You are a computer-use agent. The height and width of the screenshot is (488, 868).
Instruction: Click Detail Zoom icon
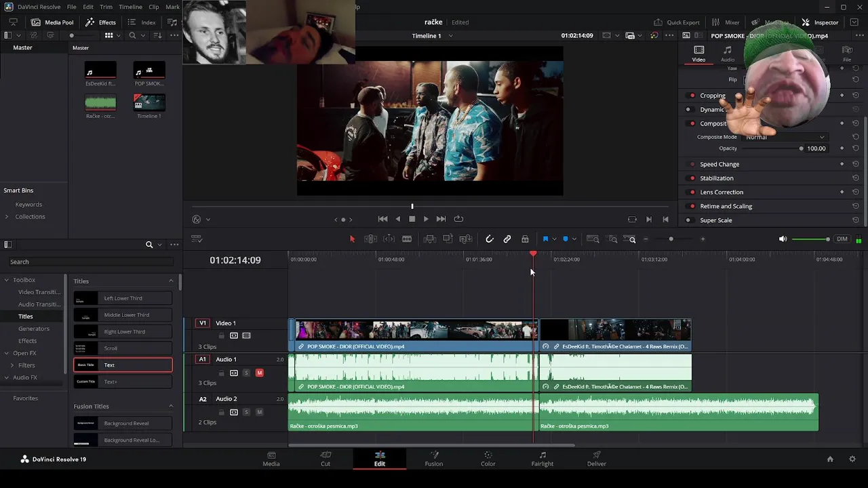[613, 239]
